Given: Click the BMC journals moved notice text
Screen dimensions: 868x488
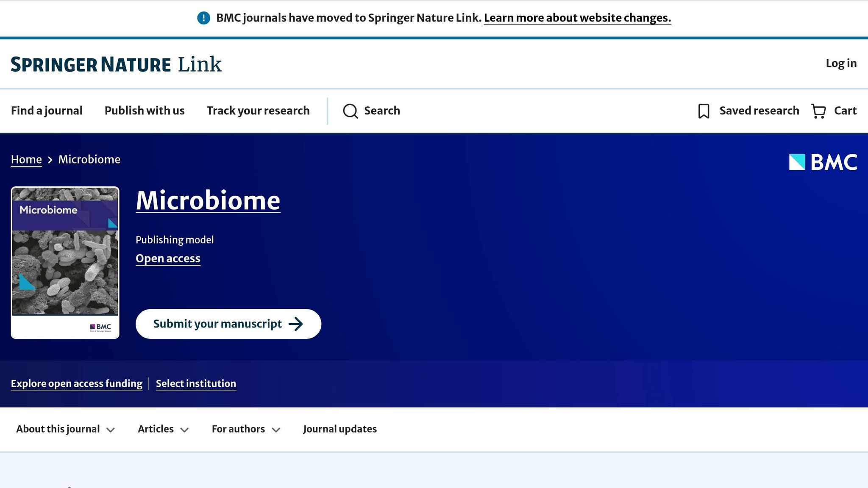Looking at the screenshot, I should click(349, 18).
